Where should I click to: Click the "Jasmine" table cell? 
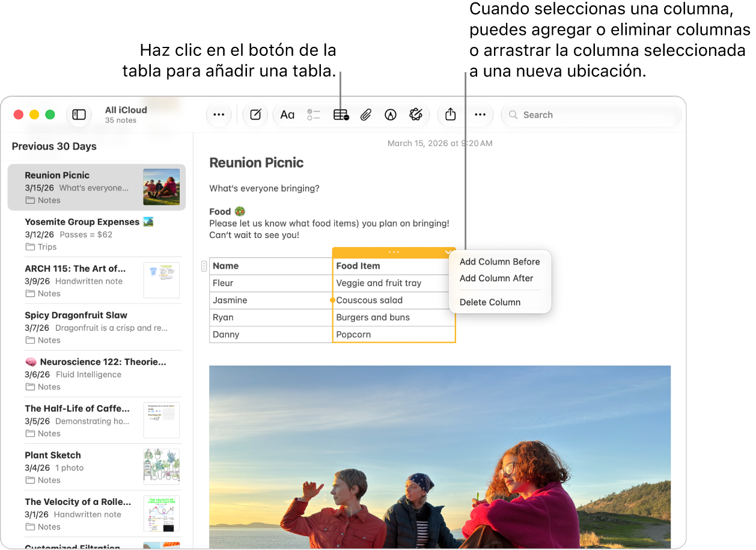(x=270, y=301)
